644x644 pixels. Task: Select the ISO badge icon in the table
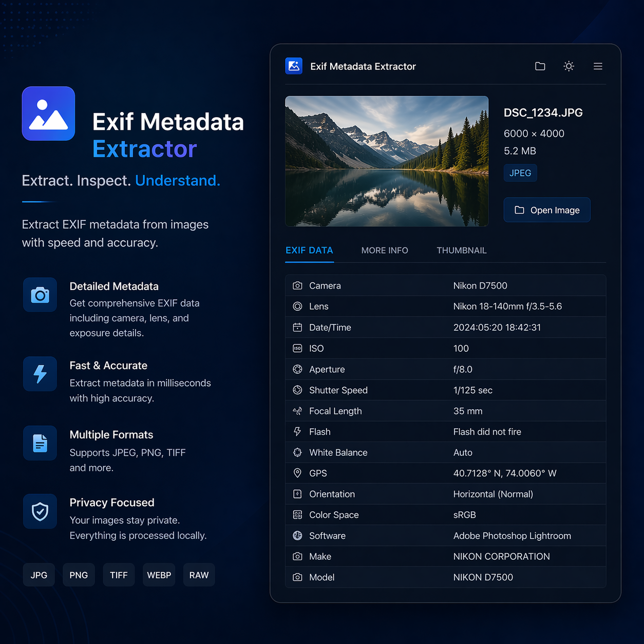tap(297, 348)
